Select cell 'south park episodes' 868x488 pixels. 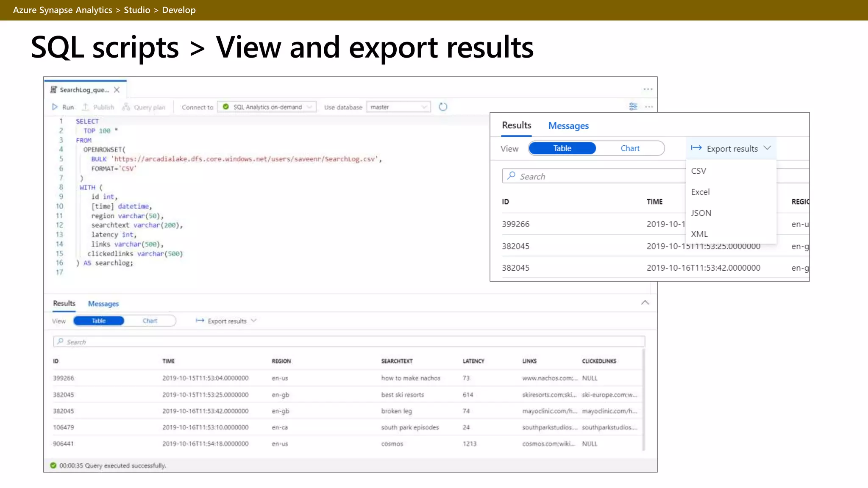tap(410, 427)
